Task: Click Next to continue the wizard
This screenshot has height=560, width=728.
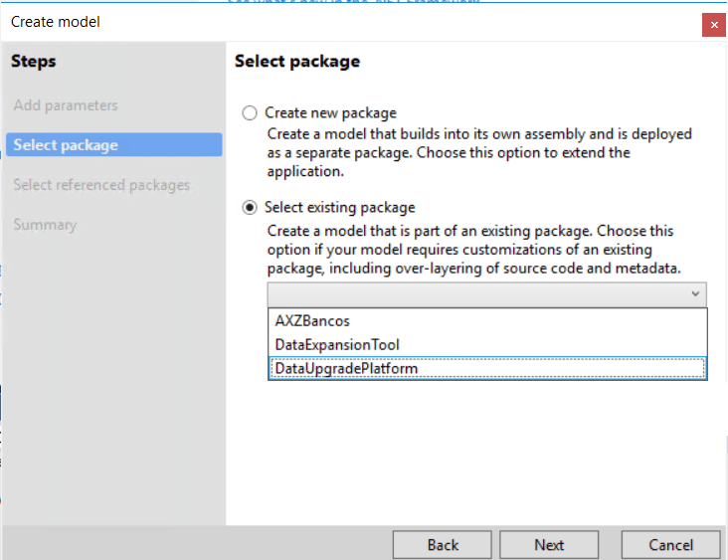Action: pyautogui.click(x=549, y=545)
